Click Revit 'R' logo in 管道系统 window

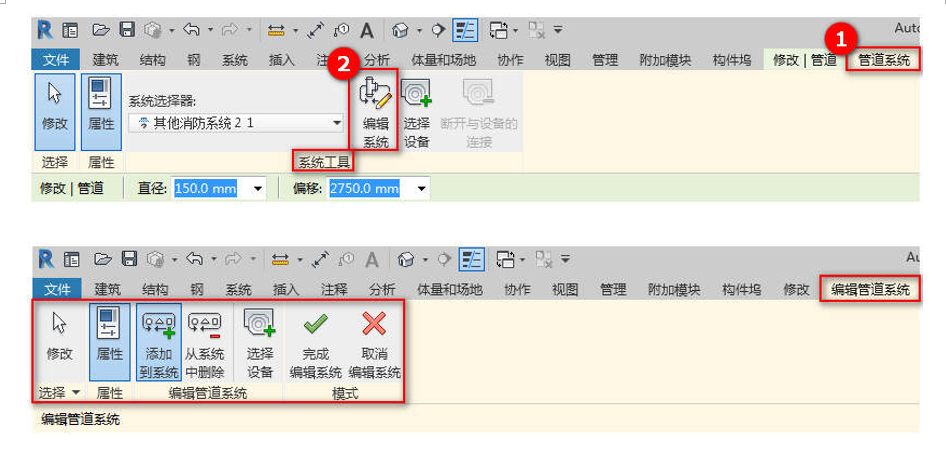[46, 29]
